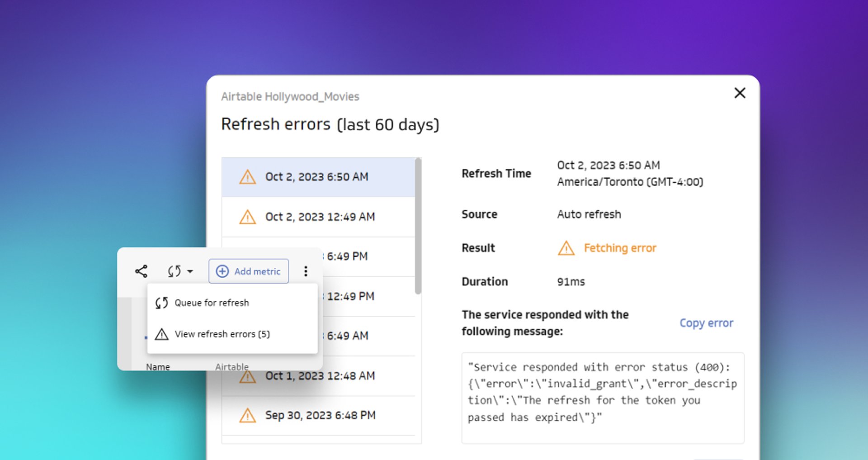Click the service error message text box
The height and width of the screenshot is (460, 868).
click(603, 398)
